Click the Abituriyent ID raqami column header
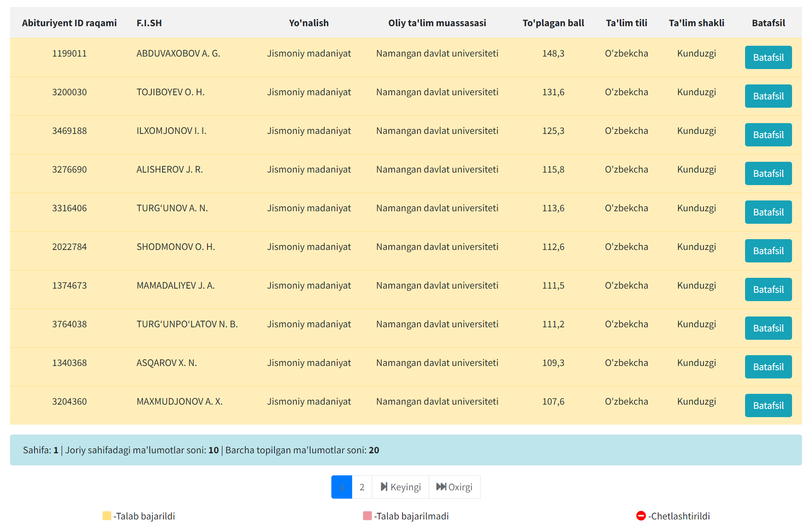Viewport: 812px width, 529px height. (69, 23)
